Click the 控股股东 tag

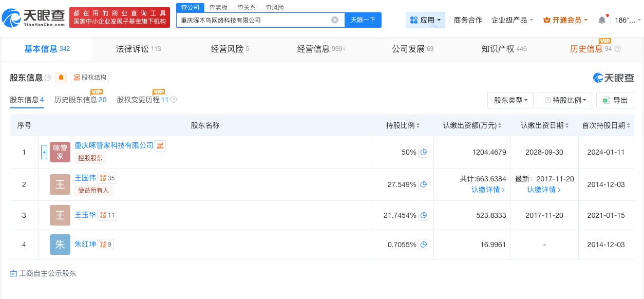tap(90, 158)
